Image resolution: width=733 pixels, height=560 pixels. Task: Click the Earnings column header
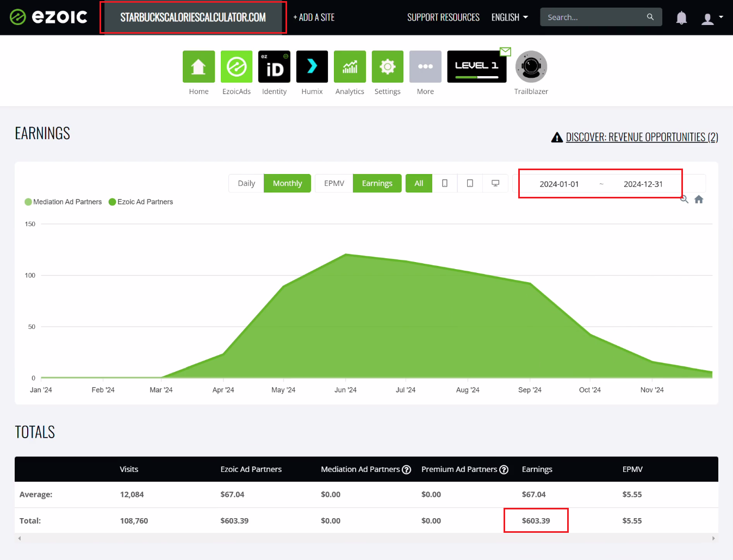(x=537, y=469)
